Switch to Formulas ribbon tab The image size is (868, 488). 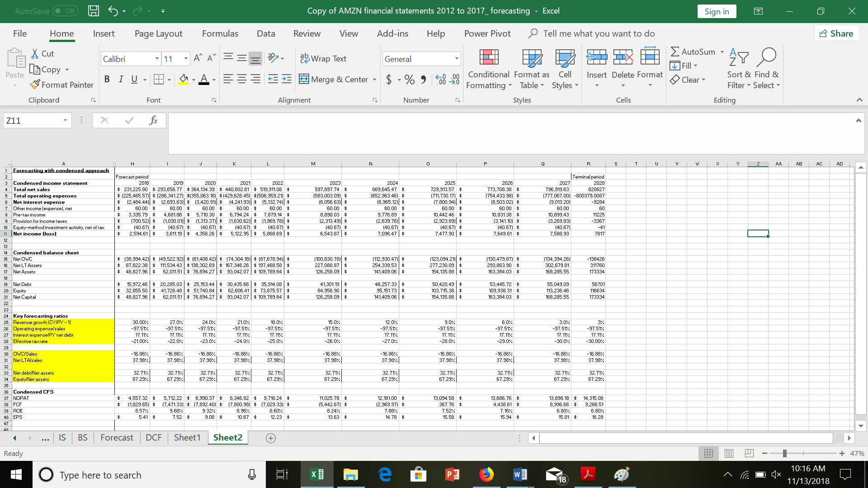(220, 33)
